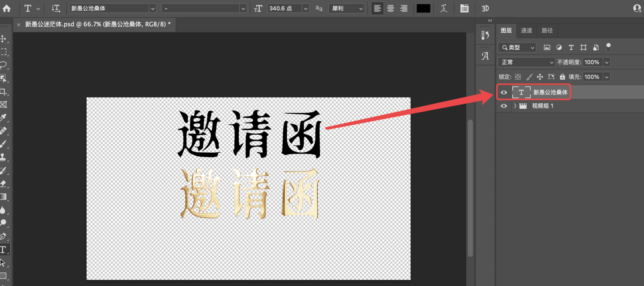Open the 不透明度 slider dropdown
This screenshot has height=286, width=644.
tap(607, 62)
